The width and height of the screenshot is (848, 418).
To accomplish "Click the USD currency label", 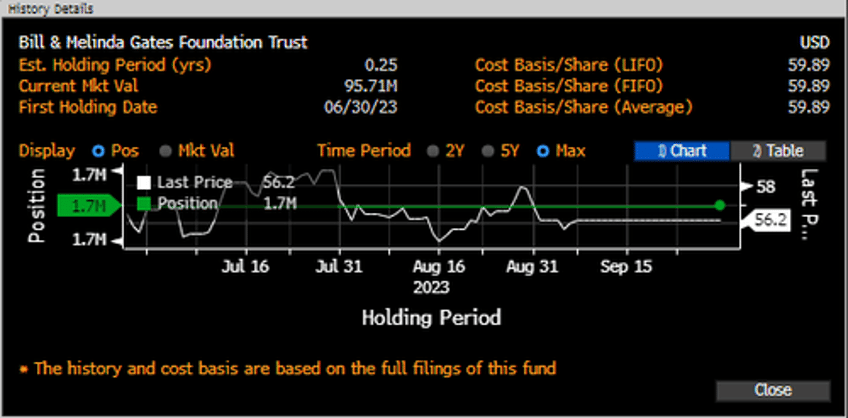I will (815, 42).
